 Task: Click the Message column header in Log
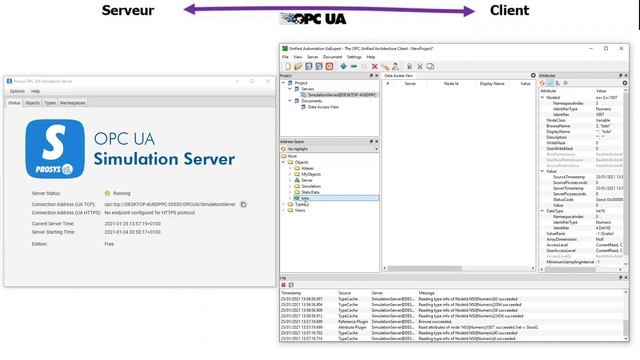pos(427,293)
